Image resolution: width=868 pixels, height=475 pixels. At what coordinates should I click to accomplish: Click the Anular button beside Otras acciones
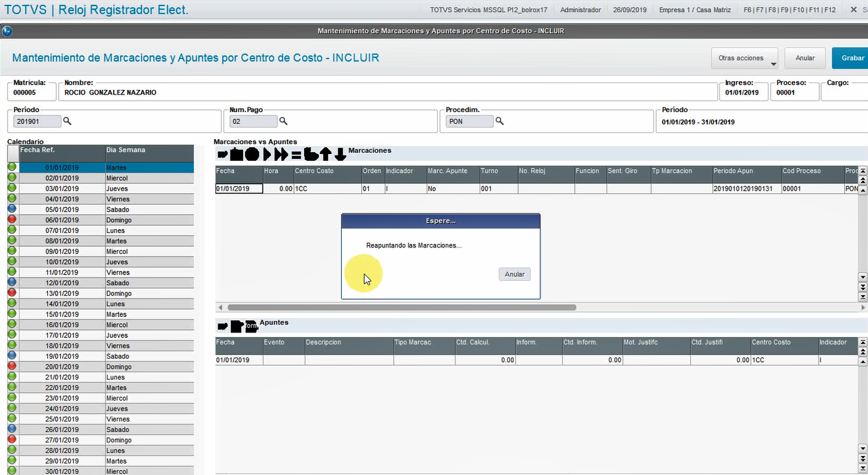tap(805, 58)
